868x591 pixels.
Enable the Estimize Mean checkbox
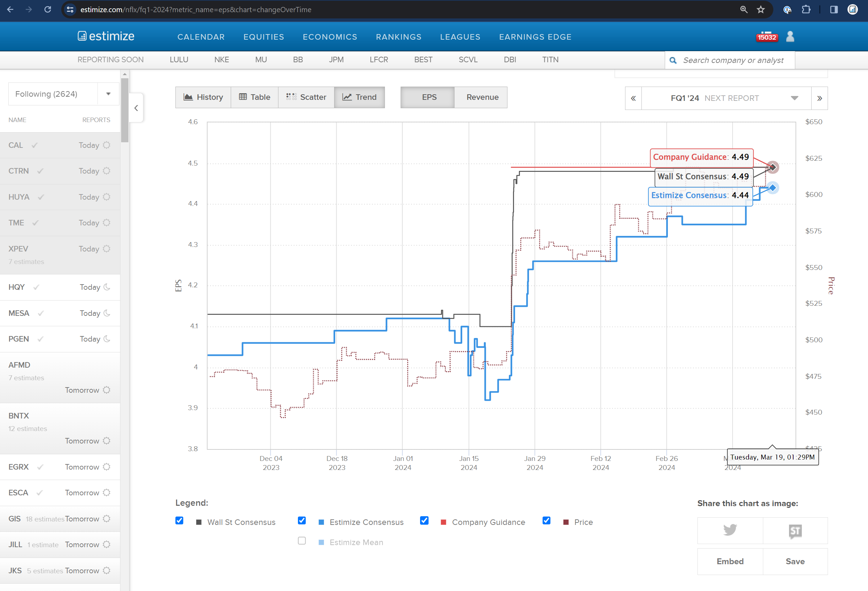click(302, 541)
